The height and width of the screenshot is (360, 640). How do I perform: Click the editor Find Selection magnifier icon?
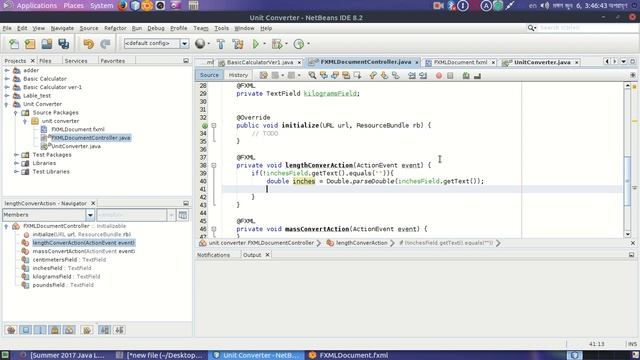click(x=312, y=76)
